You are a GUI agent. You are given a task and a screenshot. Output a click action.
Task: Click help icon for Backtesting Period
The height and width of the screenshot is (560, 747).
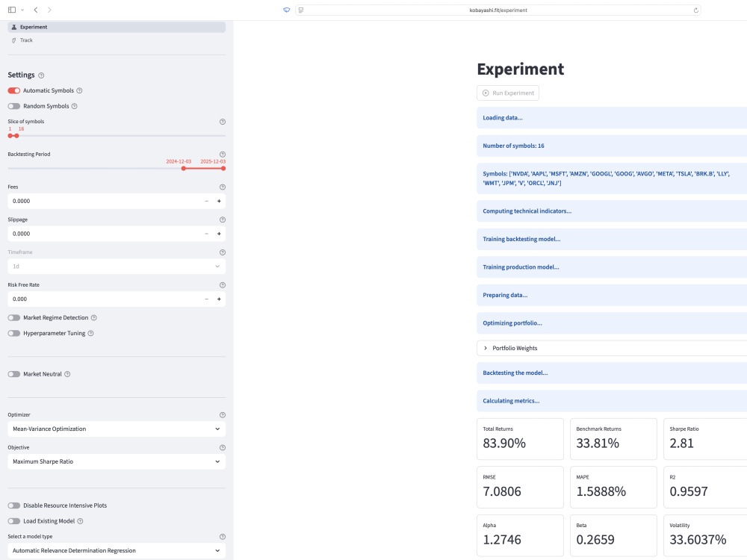(x=223, y=155)
